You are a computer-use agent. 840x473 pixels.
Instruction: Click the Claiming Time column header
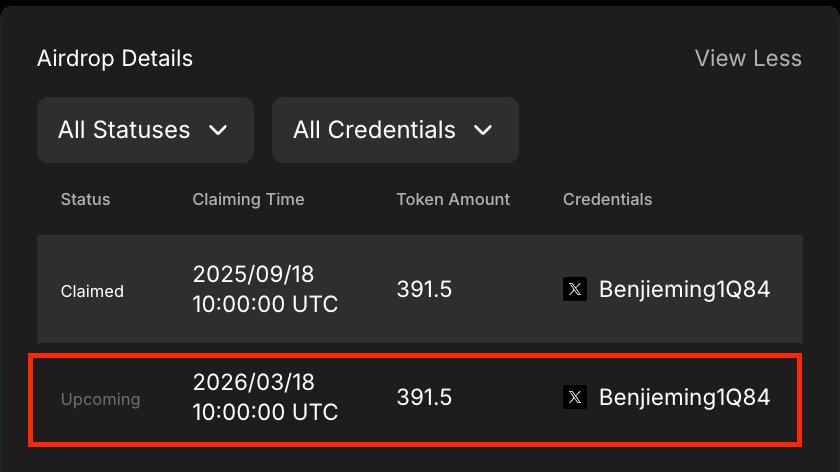click(248, 199)
